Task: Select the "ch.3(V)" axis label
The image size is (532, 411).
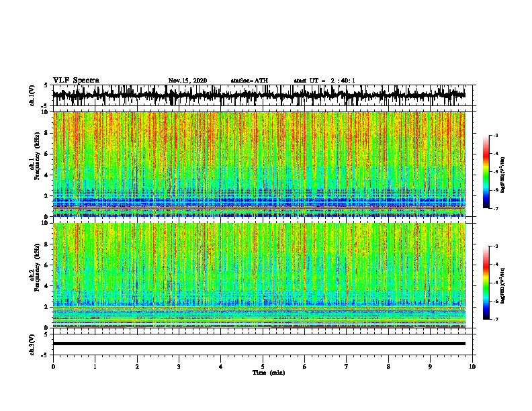Action: click(32, 345)
